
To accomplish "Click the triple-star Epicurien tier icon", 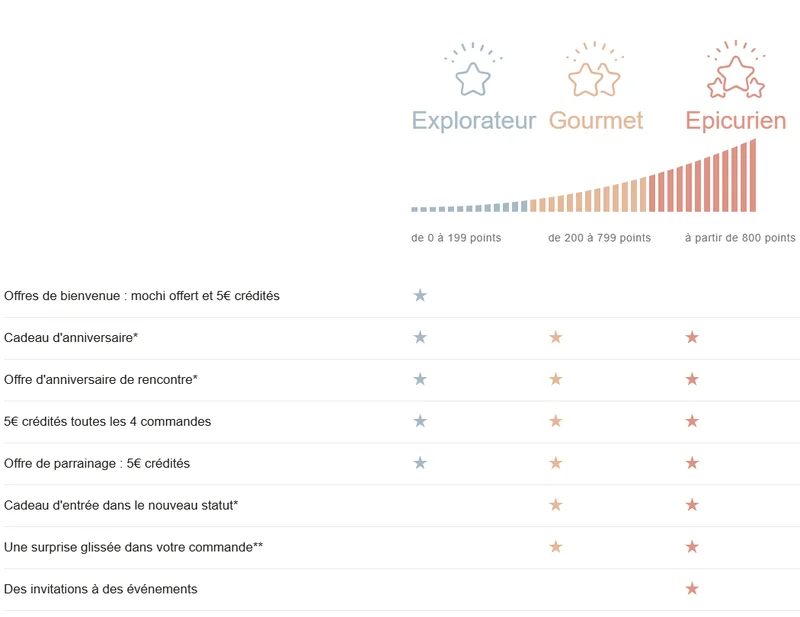I will click(x=736, y=69).
